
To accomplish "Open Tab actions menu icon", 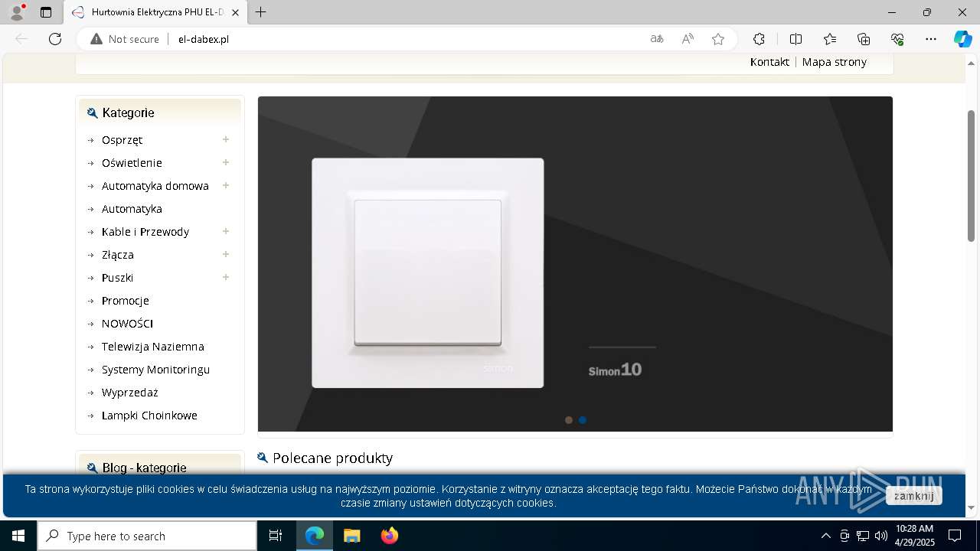I will point(46,12).
